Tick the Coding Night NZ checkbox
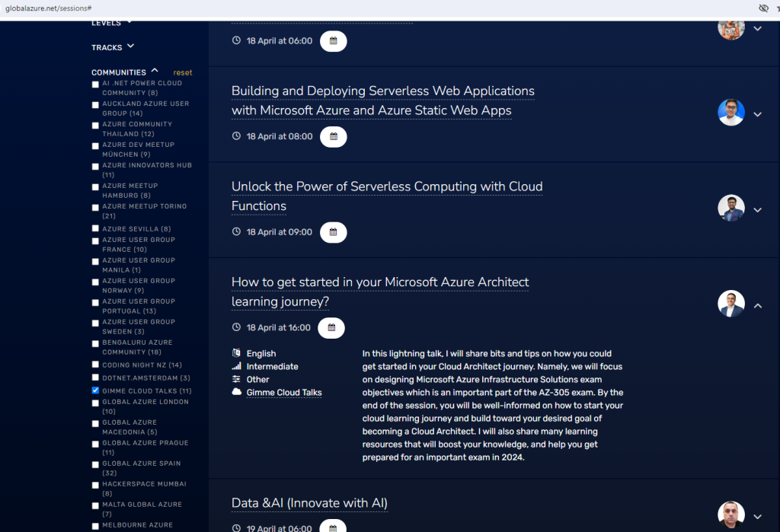The width and height of the screenshot is (780, 532). pos(95,365)
